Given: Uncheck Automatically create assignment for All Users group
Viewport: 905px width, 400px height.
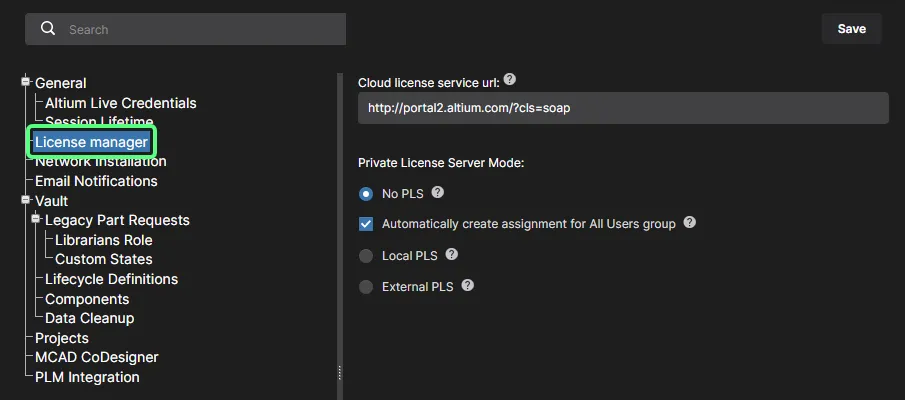Looking at the screenshot, I should (x=366, y=224).
